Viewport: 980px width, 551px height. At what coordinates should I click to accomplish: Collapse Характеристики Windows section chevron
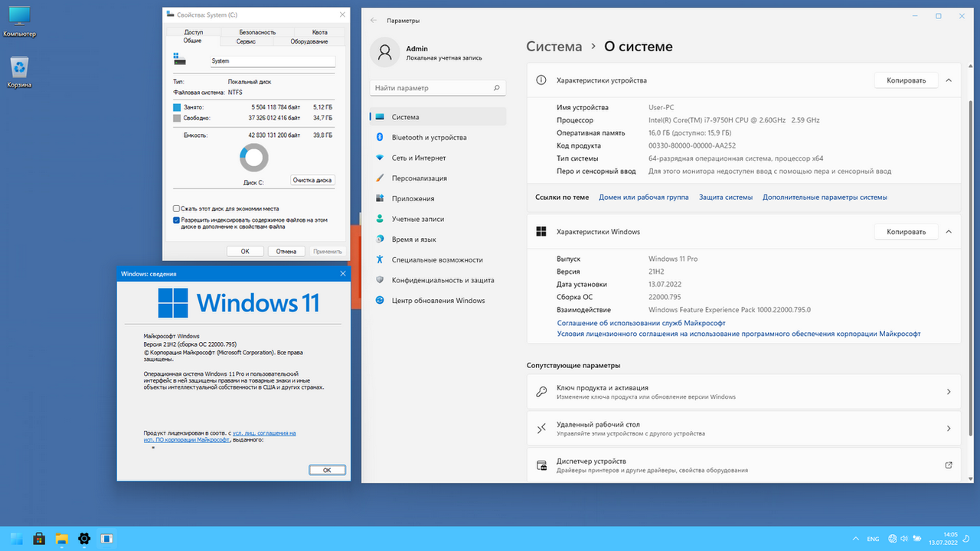pyautogui.click(x=949, y=232)
